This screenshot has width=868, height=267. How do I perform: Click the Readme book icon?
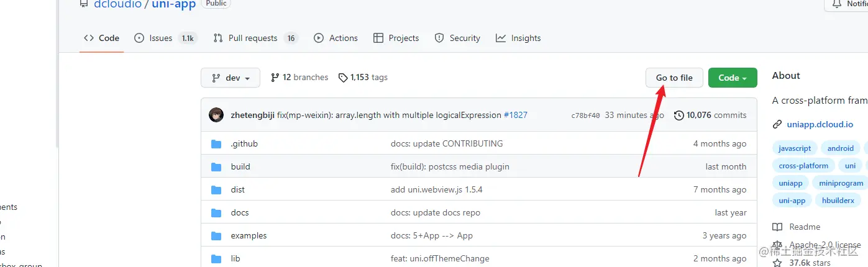tap(777, 227)
